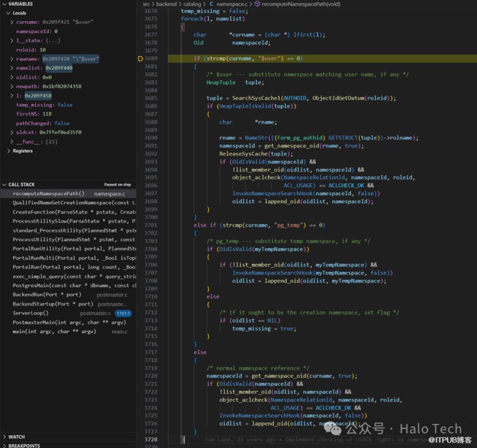Click the 1781:1 badge on ServerLoop frame
The image size is (477, 448).
tap(123, 313)
